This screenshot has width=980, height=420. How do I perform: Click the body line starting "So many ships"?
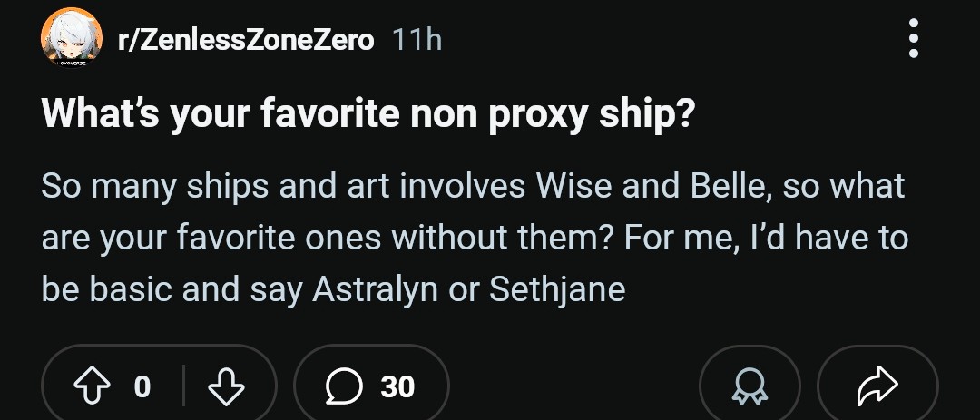pyautogui.click(x=472, y=186)
